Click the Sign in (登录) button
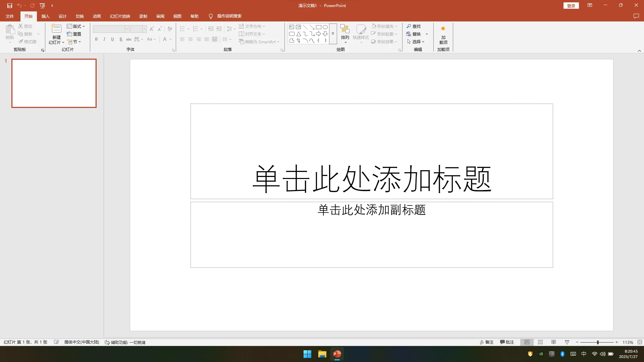The height and width of the screenshot is (362, 644). coord(571,6)
